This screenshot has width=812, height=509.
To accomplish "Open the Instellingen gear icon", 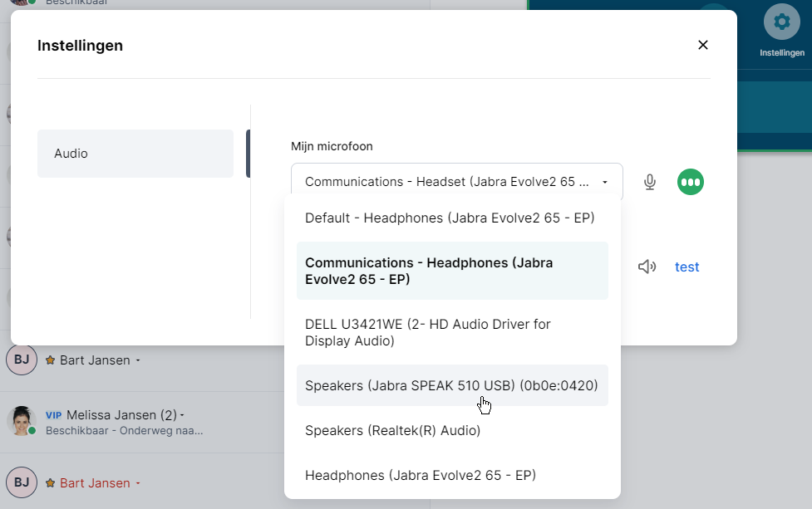I will point(781,22).
